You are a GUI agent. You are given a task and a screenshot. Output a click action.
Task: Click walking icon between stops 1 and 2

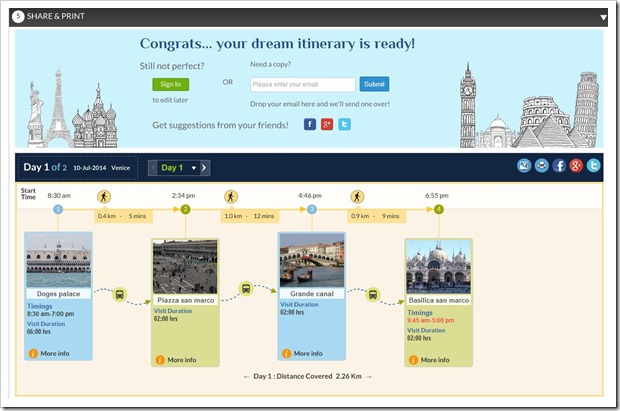(x=105, y=196)
